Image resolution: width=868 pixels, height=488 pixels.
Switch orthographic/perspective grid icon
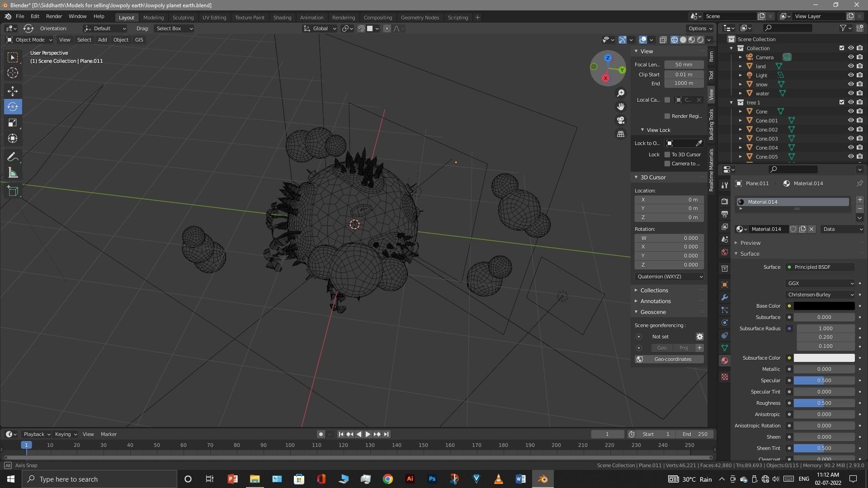[621, 134]
